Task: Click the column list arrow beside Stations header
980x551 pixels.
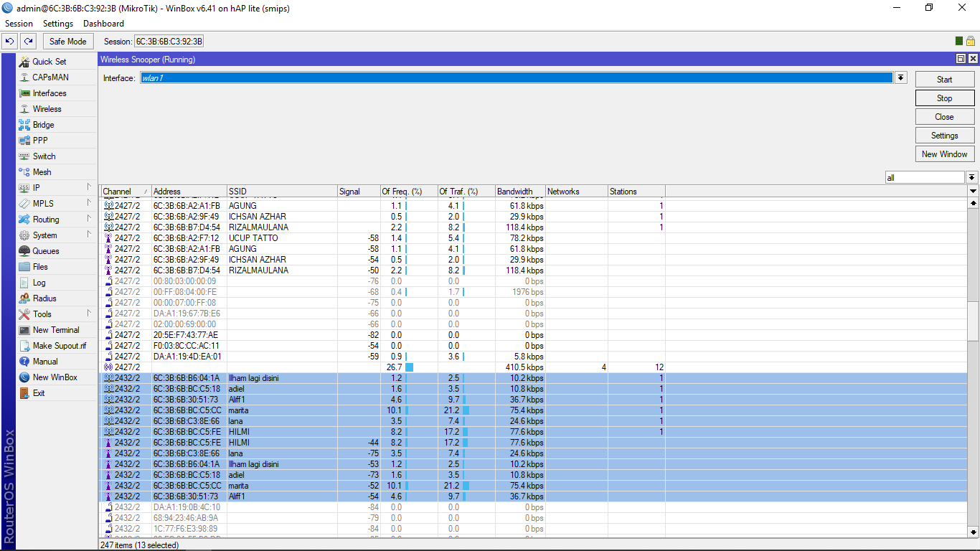Action: pyautogui.click(x=973, y=191)
